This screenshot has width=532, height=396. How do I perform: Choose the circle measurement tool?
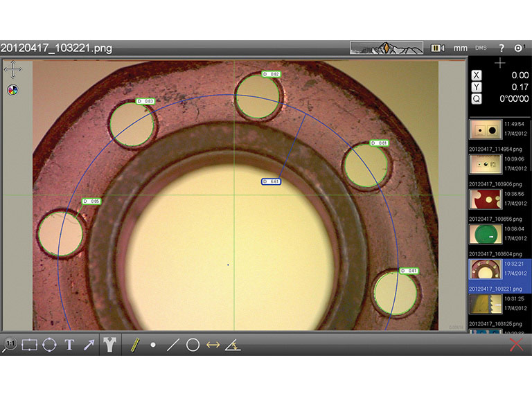pos(193,345)
